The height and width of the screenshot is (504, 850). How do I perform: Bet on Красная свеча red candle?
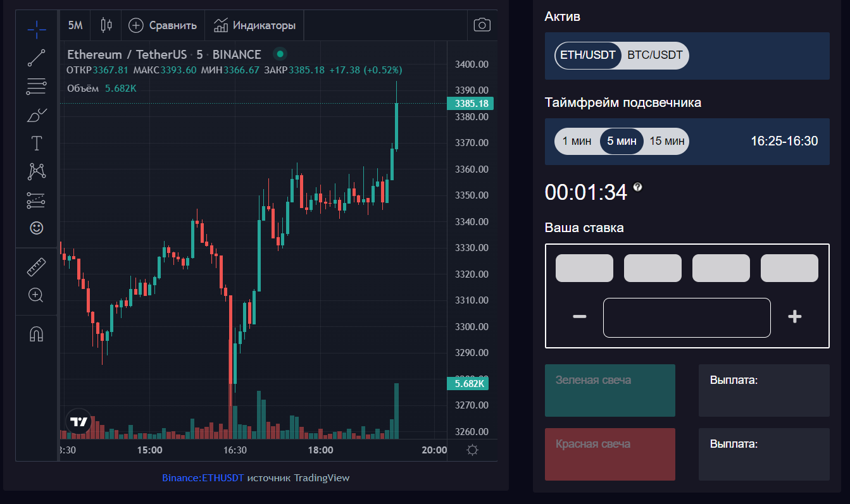click(610, 454)
